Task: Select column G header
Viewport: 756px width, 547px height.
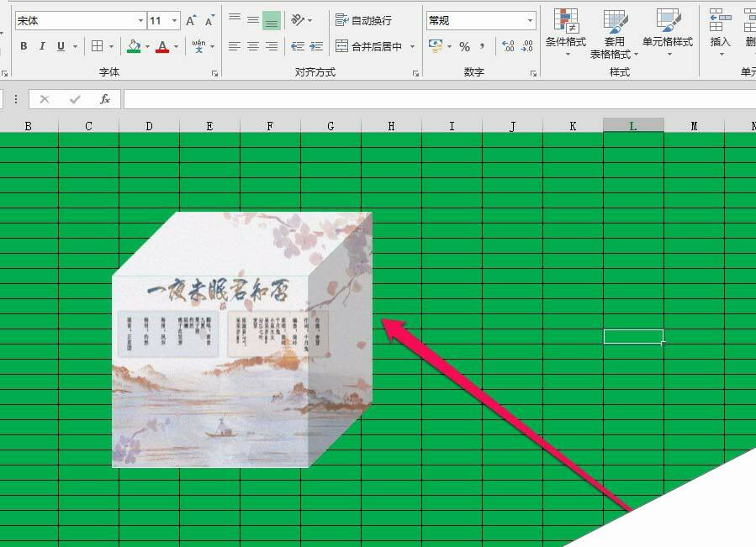Action: [x=330, y=126]
